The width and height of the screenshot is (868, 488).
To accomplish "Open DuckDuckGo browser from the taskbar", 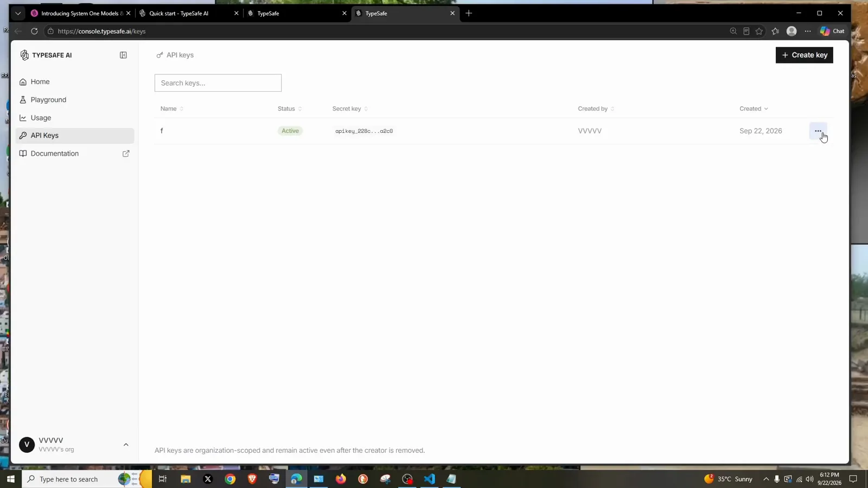I will pyautogui.click(x=363, y=479).
